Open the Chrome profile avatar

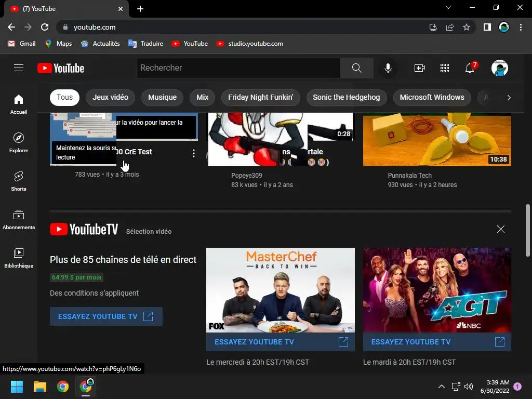(504, 27)
